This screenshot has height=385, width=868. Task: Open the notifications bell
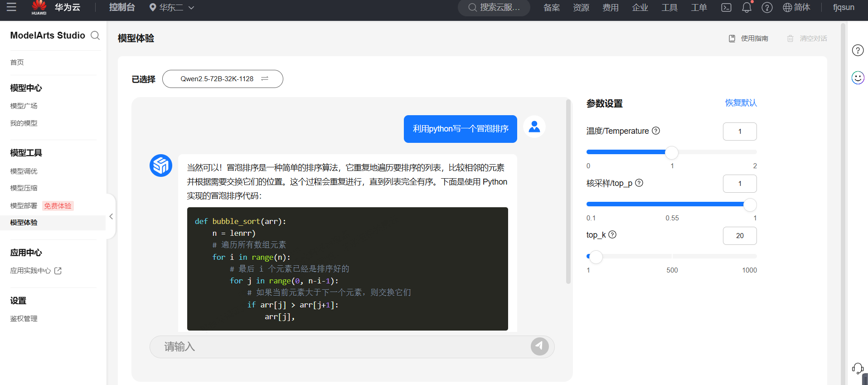[x=747, y=7]
